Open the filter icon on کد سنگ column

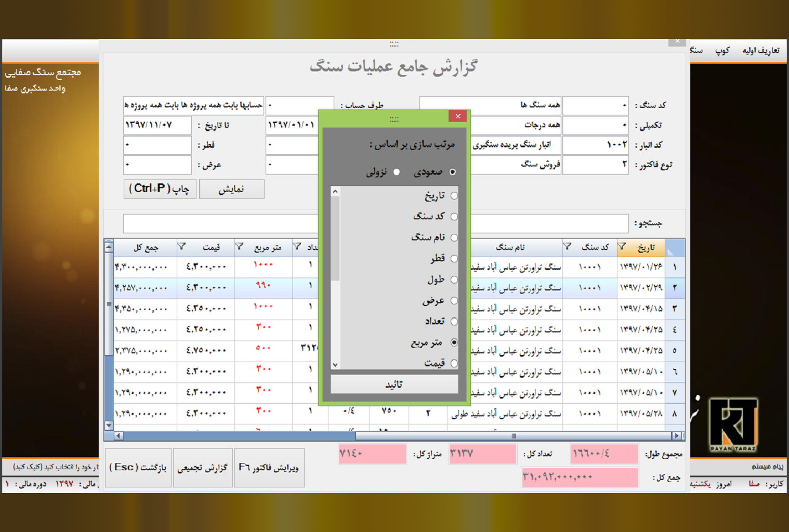point(568,247)
